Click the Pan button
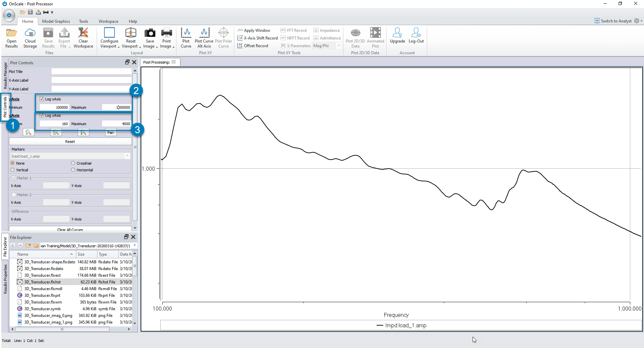Screen dimensions: 644x348 pyautogui.click(x=110, y=133)
